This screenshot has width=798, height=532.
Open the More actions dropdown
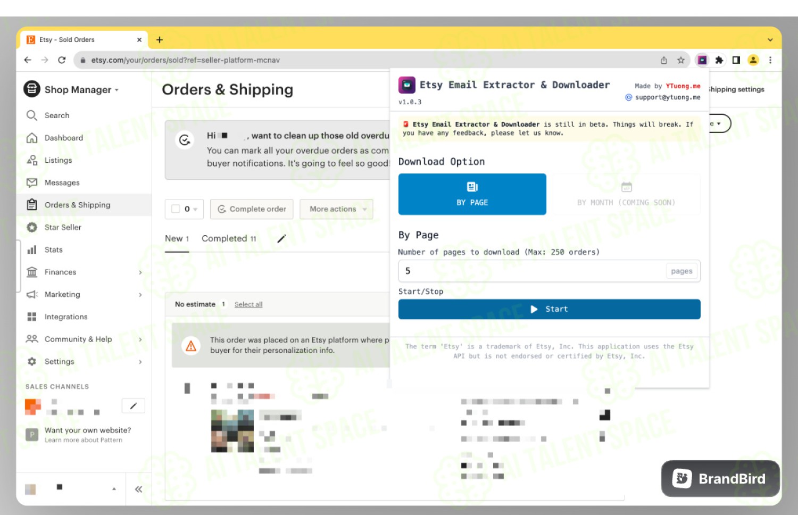[x=336, y=209]
